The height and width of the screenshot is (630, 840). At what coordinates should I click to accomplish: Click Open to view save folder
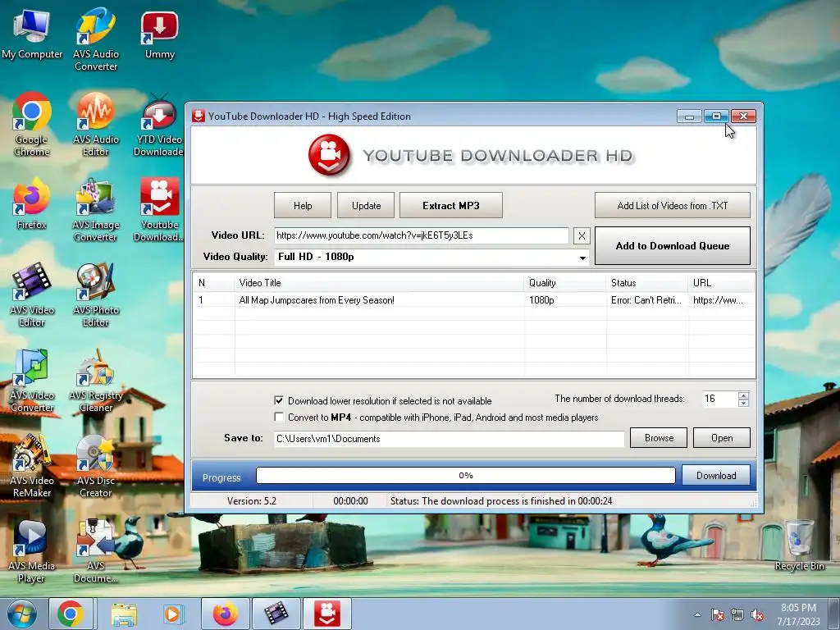click(722, 438)
